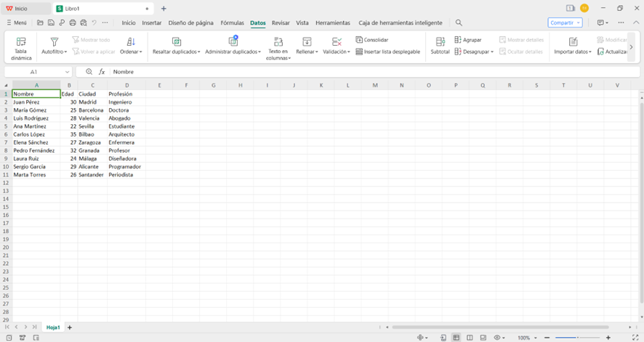This screenshot has width=644, height=342.
Task: Select Hoja1 sheet tab
Action: coord(53,327)
